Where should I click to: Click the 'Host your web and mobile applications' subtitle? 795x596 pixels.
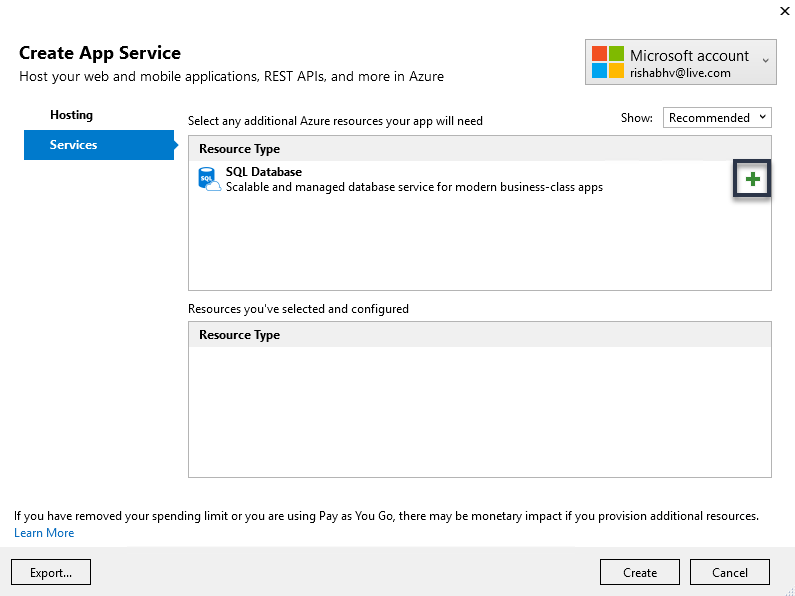pos(232,77)
